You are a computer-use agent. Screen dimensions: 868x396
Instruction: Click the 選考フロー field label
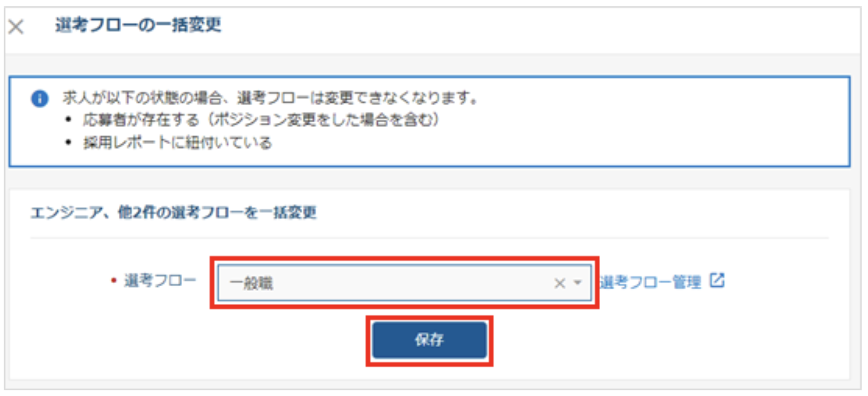point(160,281)
